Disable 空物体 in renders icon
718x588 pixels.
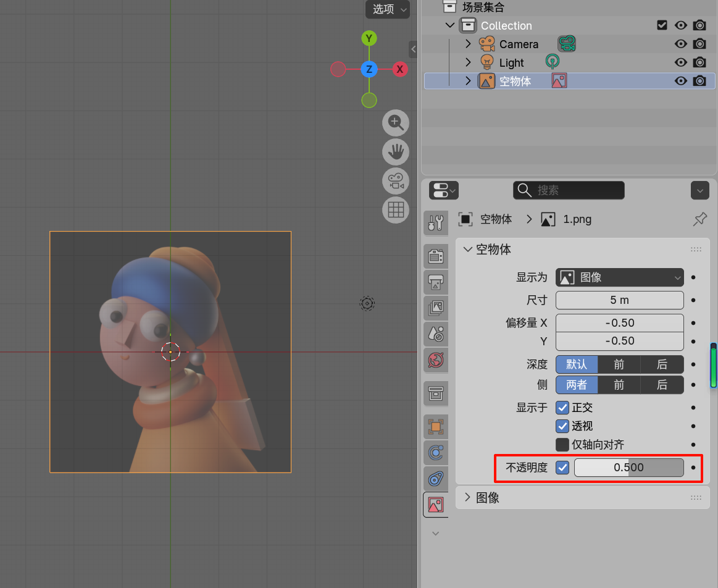point(699,81)
